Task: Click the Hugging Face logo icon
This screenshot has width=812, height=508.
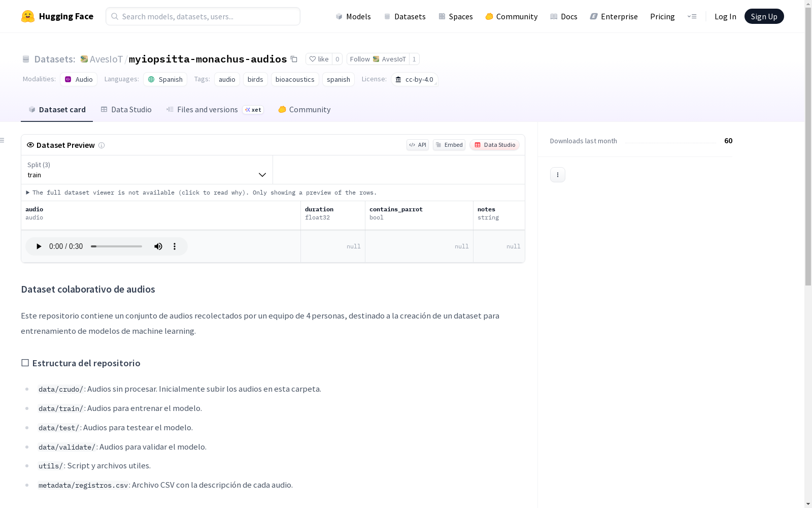Action: click(x=28, y=16)
